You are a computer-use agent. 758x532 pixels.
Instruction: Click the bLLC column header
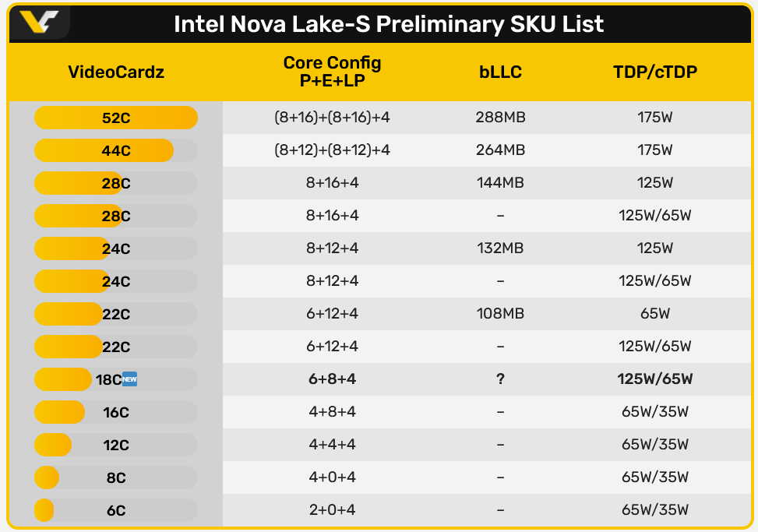[x=500, y=72]
